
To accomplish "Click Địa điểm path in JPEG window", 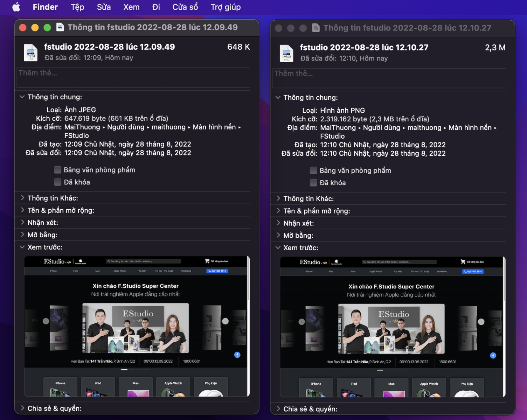I will tap(153, 131).
